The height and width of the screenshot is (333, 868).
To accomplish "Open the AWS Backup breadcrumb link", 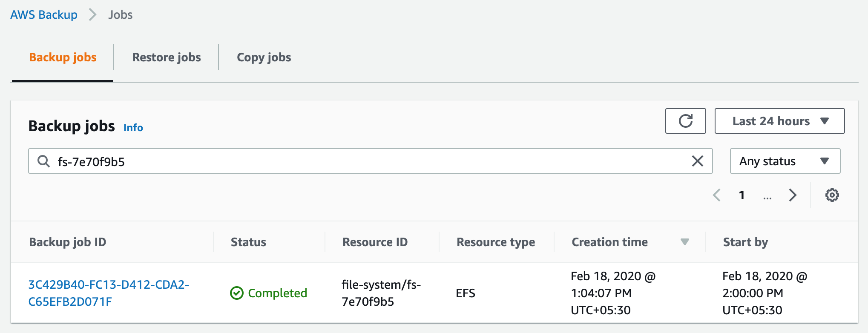I will pyautogui.click(x=44, y=14).
